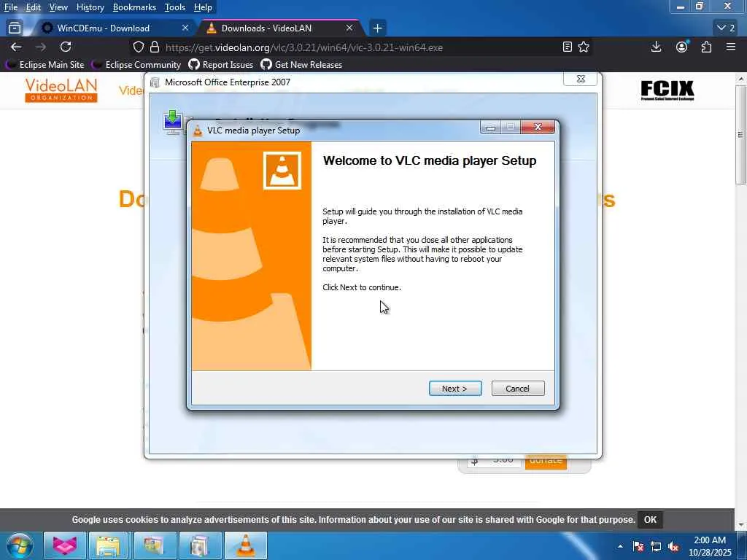Show hidden tray icons arrow
This screenshot has height=560, width=747.
(x=620, y=546)
